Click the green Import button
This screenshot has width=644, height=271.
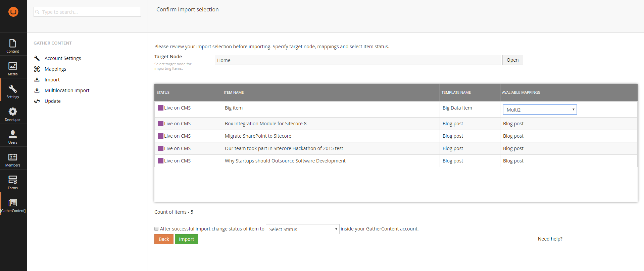click(187, 239)
